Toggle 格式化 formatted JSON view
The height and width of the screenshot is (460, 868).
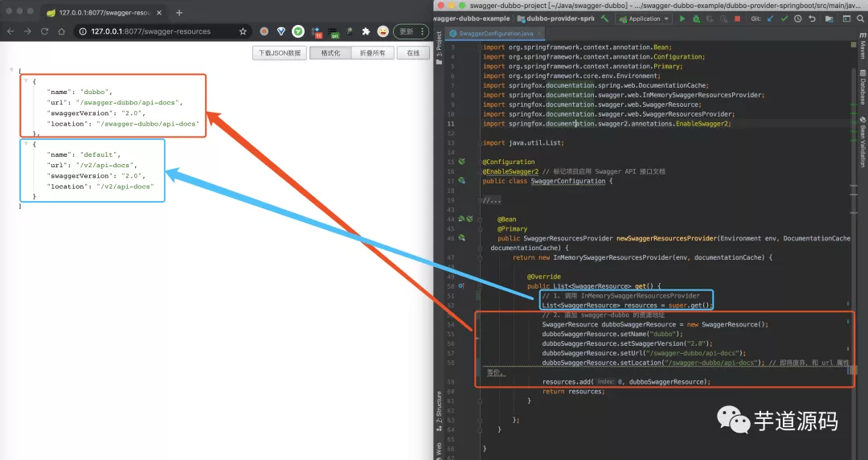click(x=330, y=53)
